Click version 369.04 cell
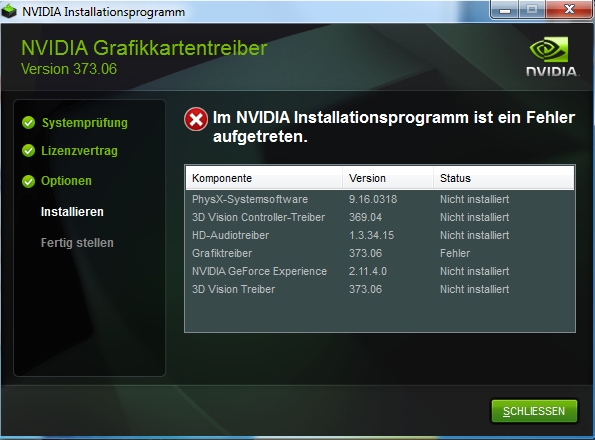 point(365,217)
